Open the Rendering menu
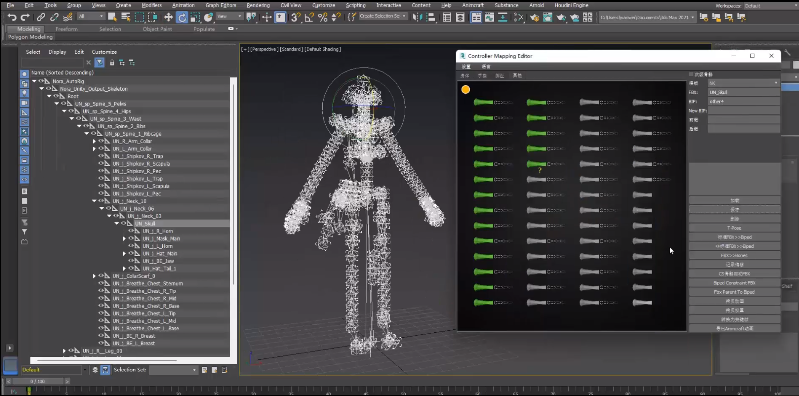The image size is (799, 396). 258,5
